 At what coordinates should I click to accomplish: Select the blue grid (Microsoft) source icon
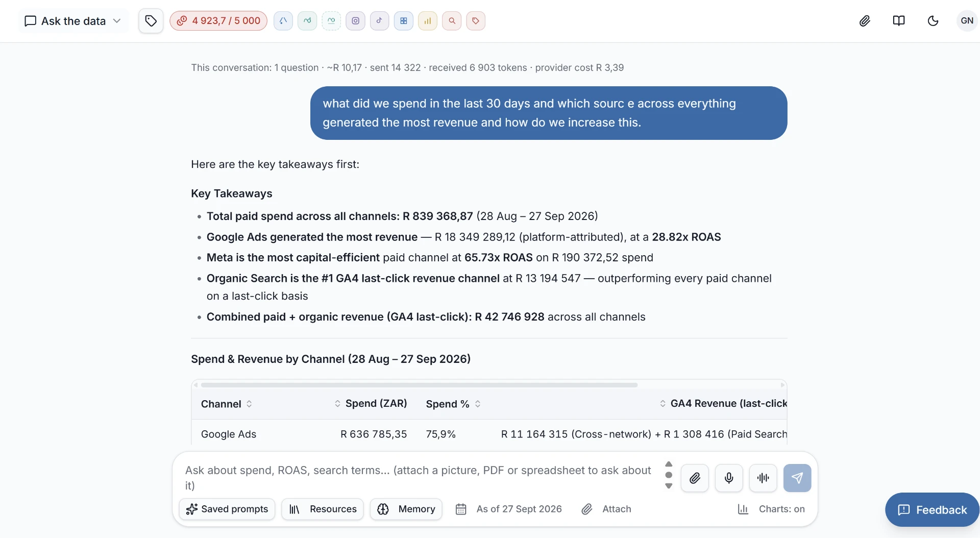[x=404, y=21]
